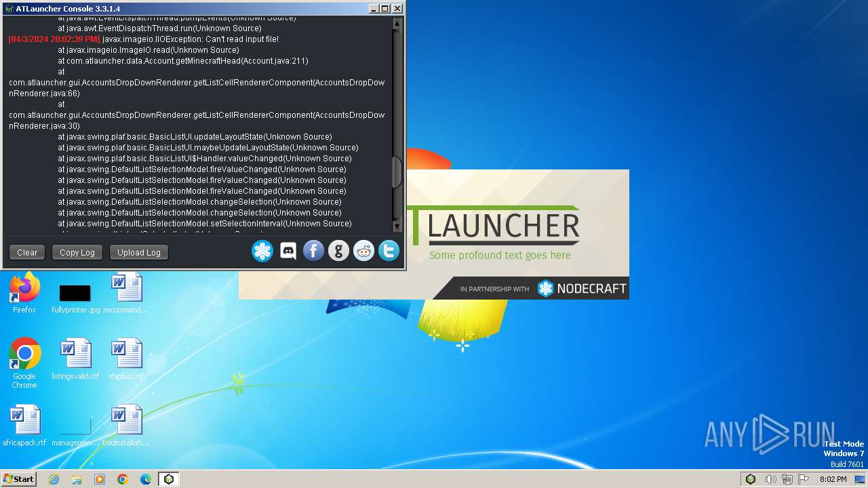The width and height of the screenshot is (868, 488).
Task: Open volume control in system tray
Action: click(770, 479)
